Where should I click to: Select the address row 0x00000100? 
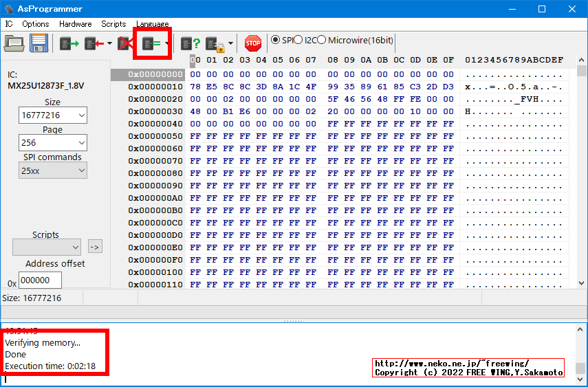coord(155,272)
